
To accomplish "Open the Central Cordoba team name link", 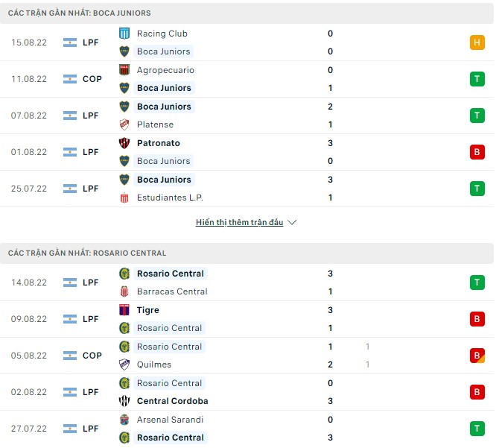I will pyautogui.click(x=172, y=401).
